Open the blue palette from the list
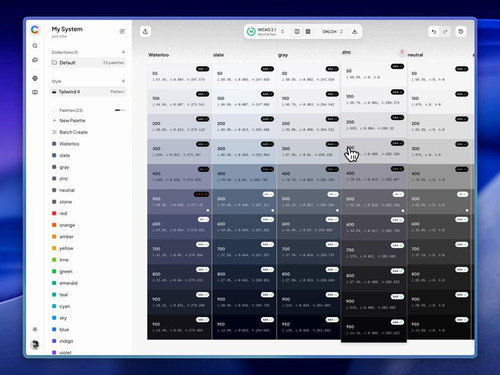500x375 pixels. [x=64, y=330]
